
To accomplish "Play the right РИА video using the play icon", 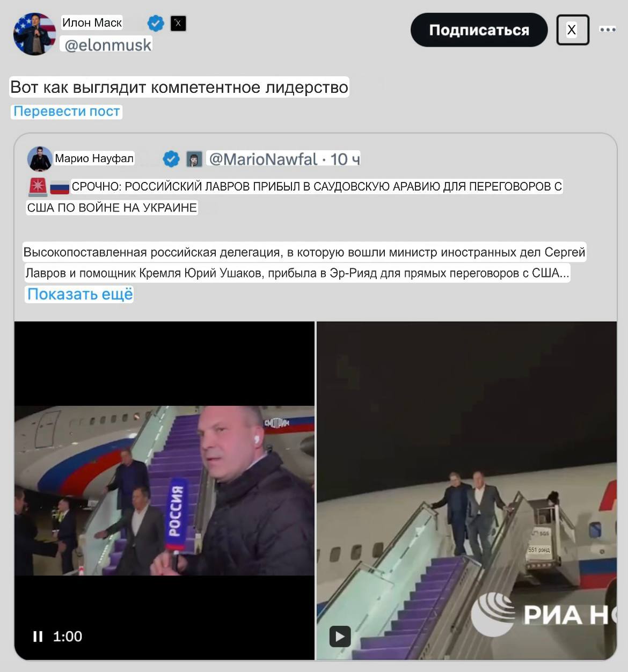I will pyautogui.click(x=340, y=637).
